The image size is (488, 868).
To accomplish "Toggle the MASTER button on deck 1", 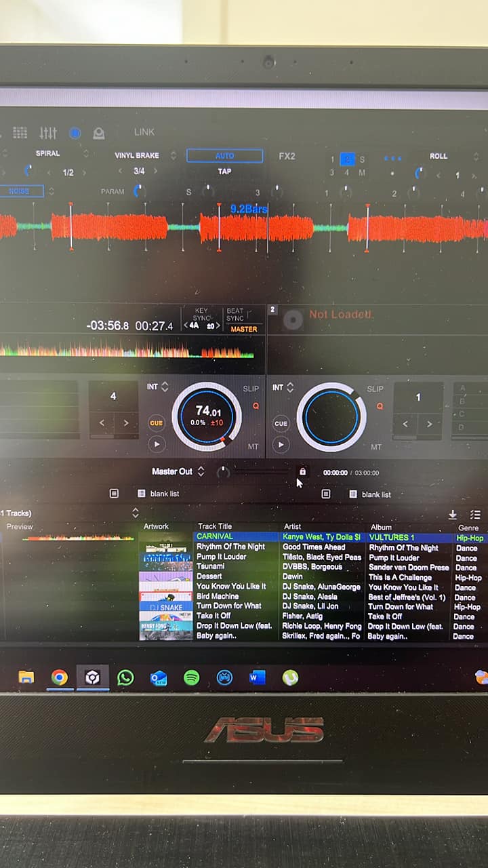I will (244, 330).
